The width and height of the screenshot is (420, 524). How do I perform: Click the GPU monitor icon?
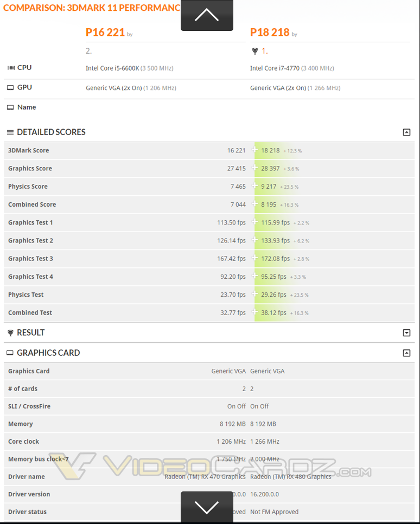(10, 88)
